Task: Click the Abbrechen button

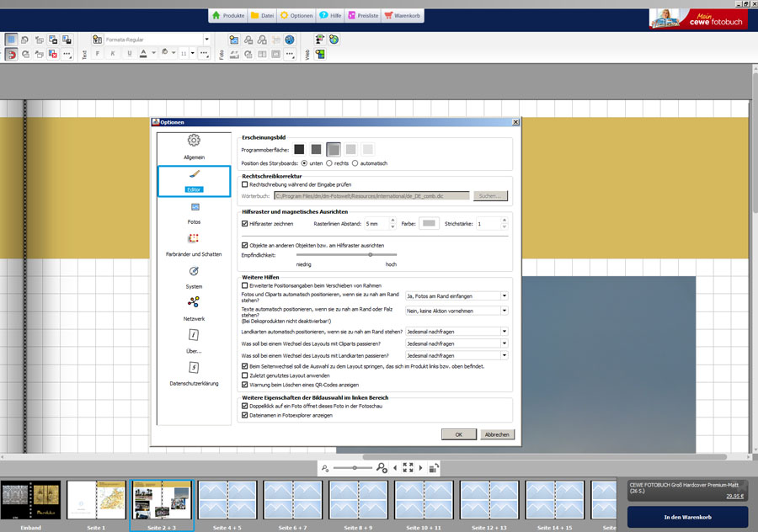Action: click(x=496, y=434)
